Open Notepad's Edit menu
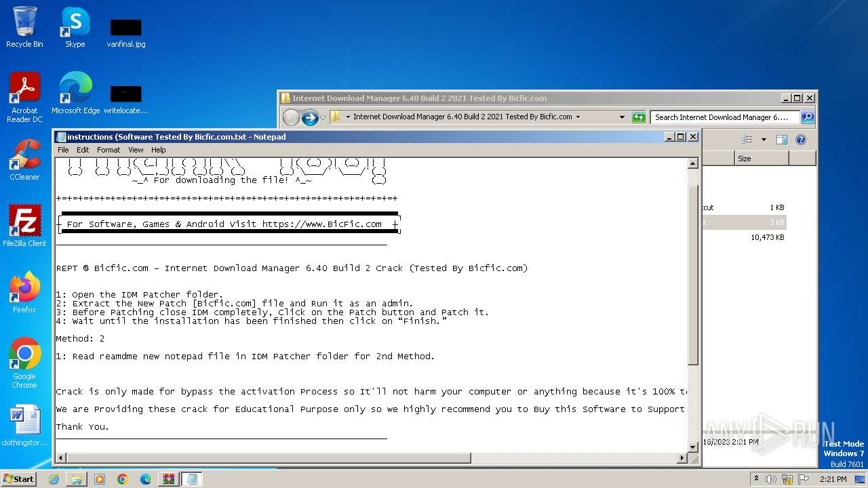The width and height of the screenshot is (868, 488). tap(83, 150)
